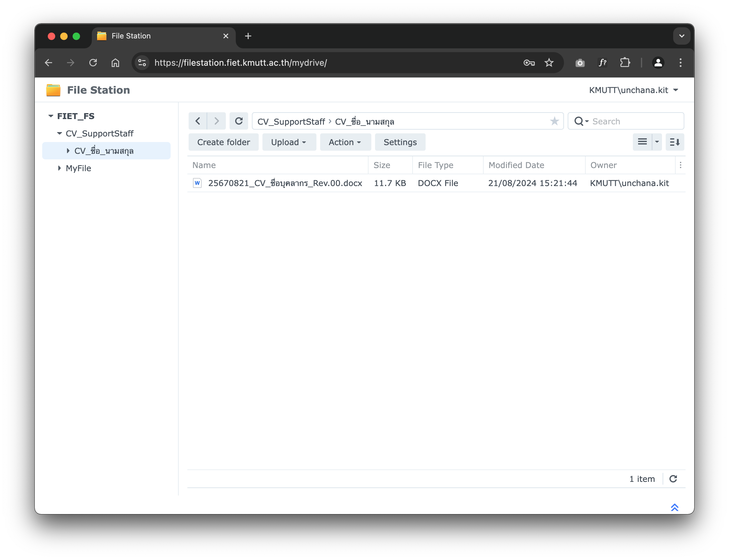Go to browser home page icon

(115, 63)
